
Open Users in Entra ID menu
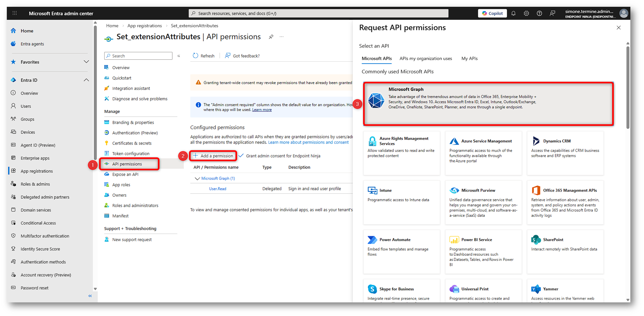(x=26, y=106)
